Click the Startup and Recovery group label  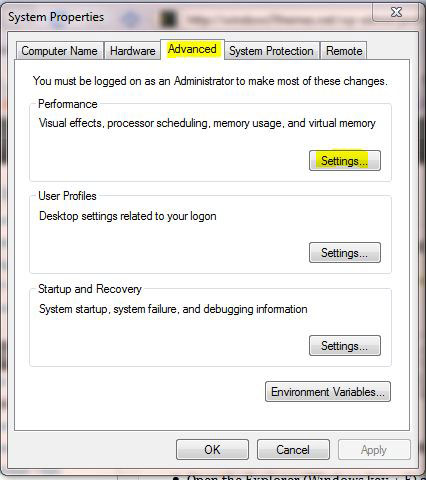(90, 289)
